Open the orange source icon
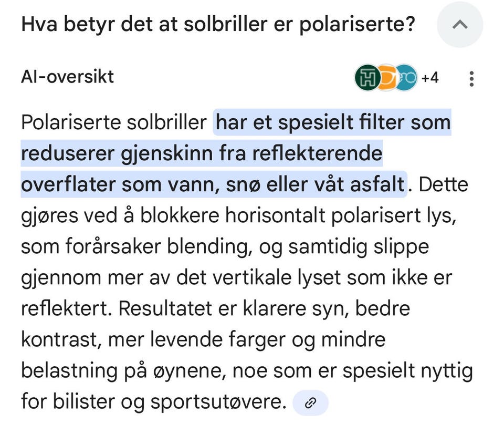 pos(387,78)
